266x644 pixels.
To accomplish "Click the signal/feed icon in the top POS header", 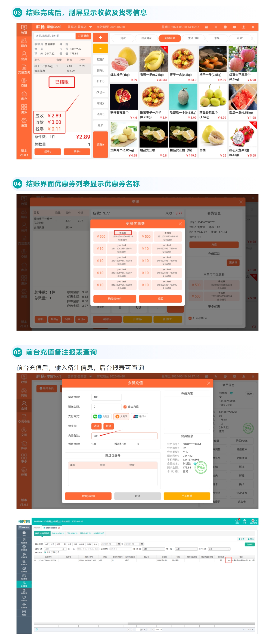I will click(x=216, y=27).
